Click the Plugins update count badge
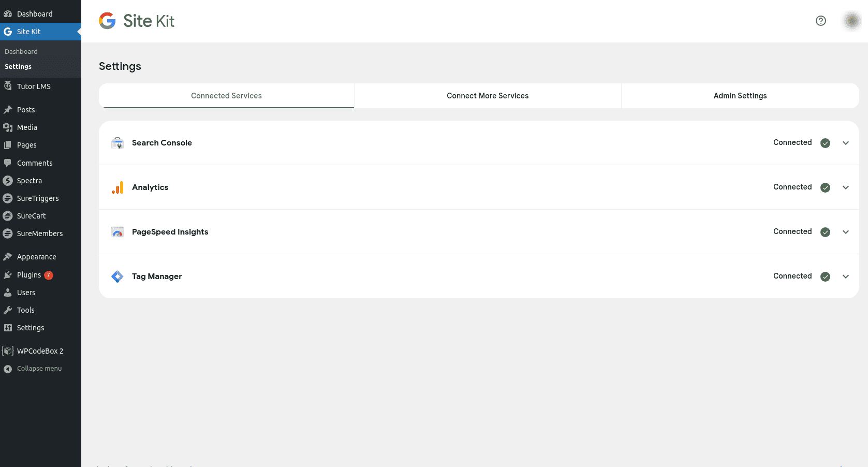 (48, 275)
